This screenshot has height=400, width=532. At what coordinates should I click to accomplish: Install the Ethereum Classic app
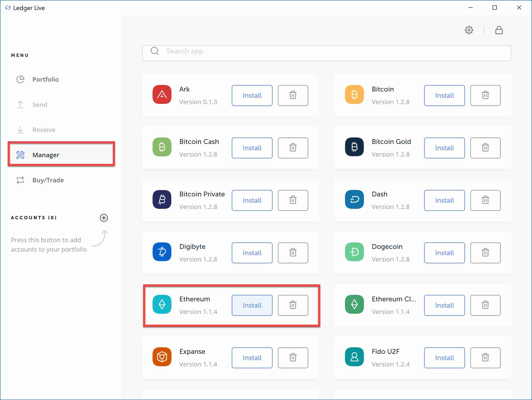pos(444,305)
